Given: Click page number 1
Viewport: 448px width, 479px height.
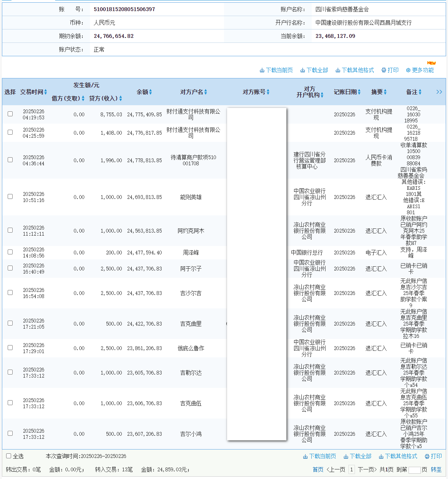Looking at the screenshot, I should click(352, 469).
